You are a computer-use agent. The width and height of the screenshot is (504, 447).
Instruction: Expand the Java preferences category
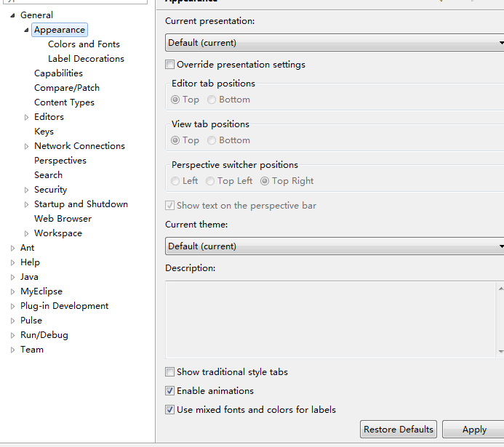(13, 277)
